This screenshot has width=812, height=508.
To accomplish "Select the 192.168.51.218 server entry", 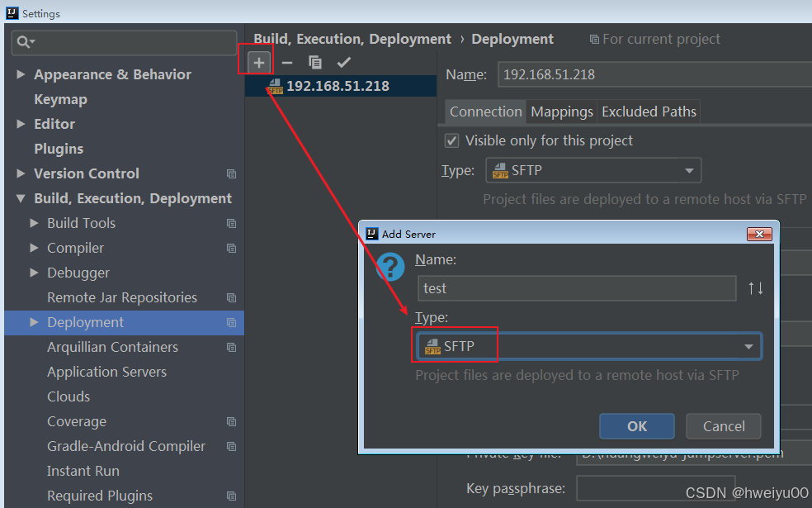I will click(x=341, y=86).
